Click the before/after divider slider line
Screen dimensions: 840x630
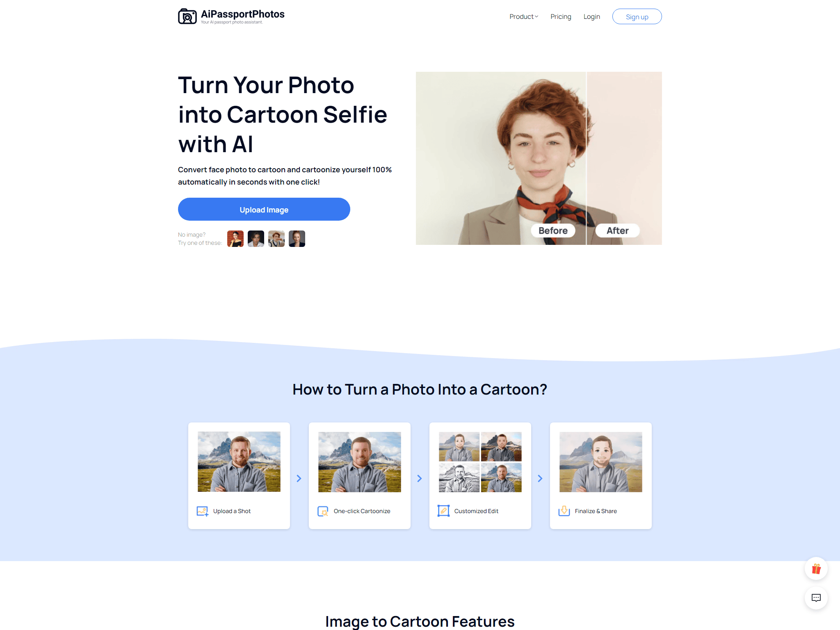point(586,158)
